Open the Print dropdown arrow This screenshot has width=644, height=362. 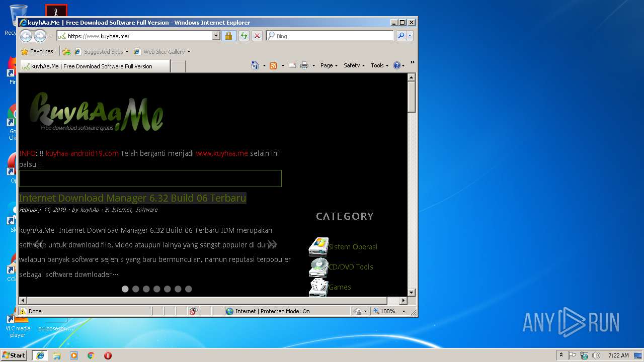point(313,66)
